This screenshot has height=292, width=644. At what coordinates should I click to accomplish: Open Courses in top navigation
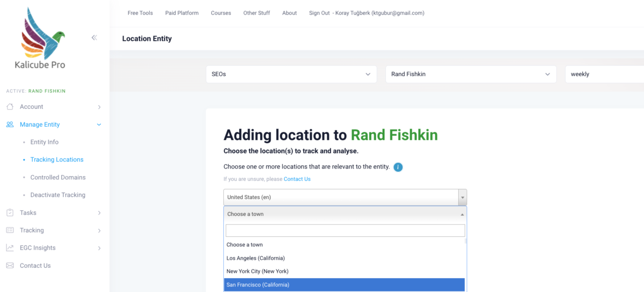(x=221, y=13)
